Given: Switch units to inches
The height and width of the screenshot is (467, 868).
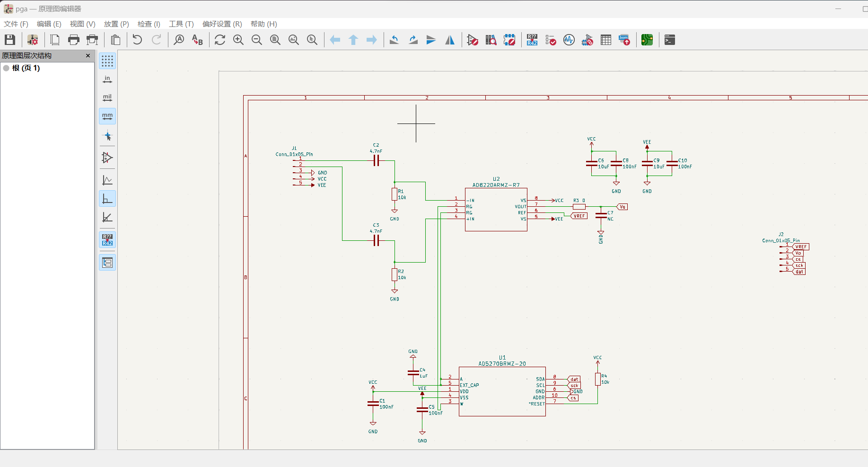Looking at the screenshot, I should point(107,79).
